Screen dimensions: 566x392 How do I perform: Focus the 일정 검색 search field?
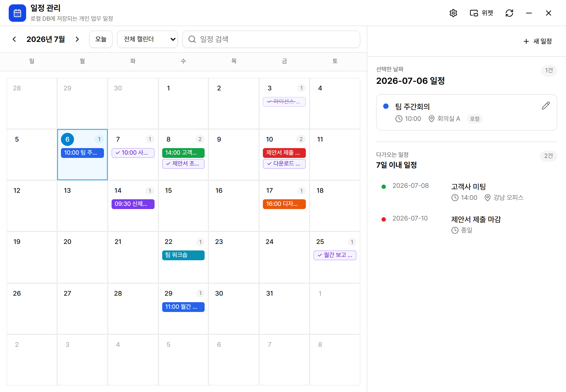(x=271, y=39)
